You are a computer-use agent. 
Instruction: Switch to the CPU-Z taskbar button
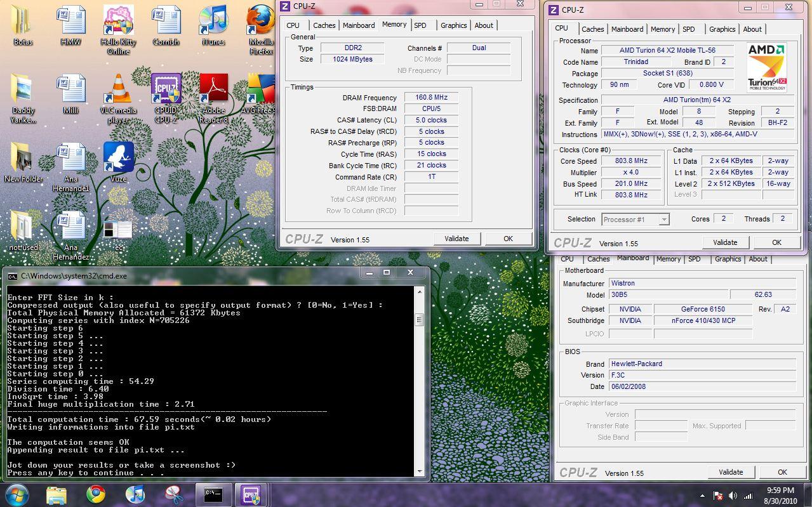[x=251, y=494]
